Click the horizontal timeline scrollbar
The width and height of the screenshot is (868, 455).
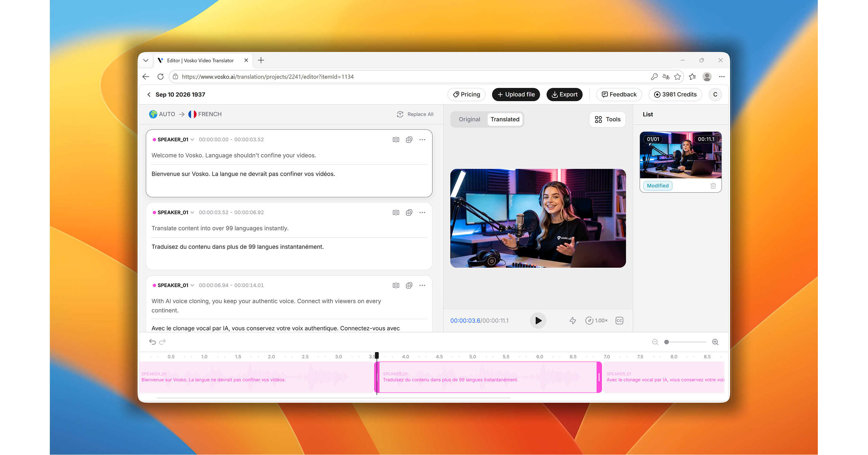334,398
